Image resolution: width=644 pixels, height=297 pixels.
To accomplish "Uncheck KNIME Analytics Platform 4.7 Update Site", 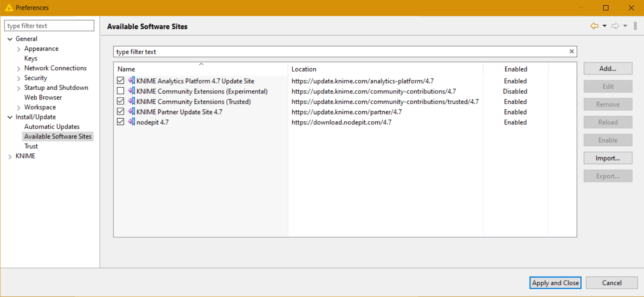I will pos(121,81).
